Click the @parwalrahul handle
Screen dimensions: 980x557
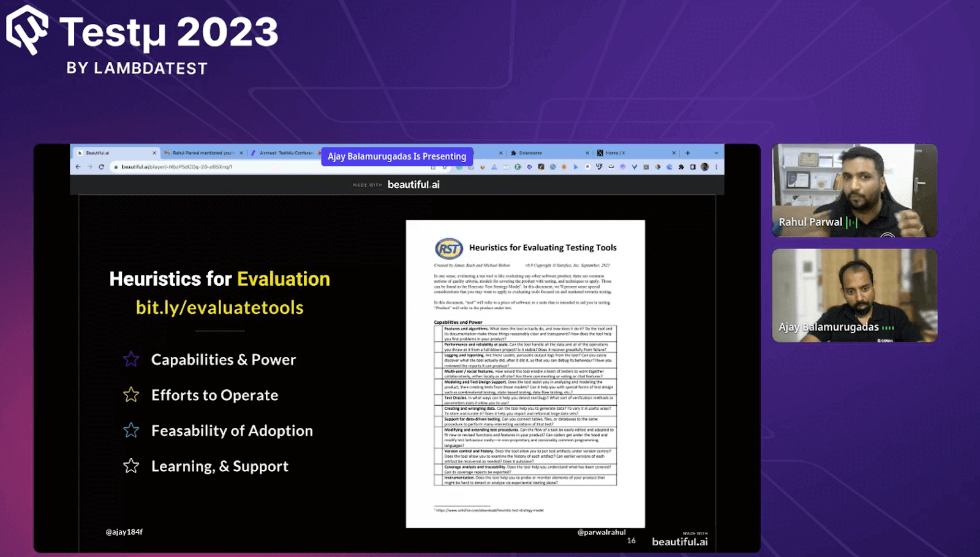tap(601, 532)
